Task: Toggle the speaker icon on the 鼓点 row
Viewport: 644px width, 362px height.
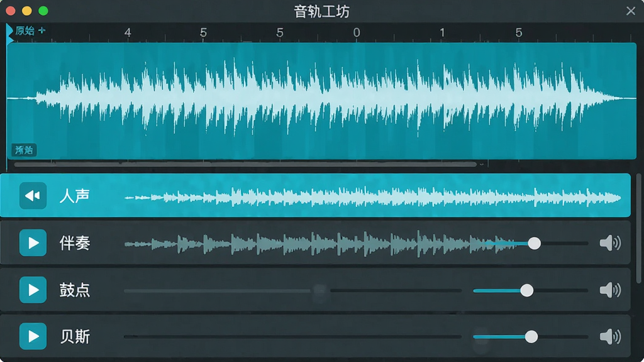Action: point(610,290)
